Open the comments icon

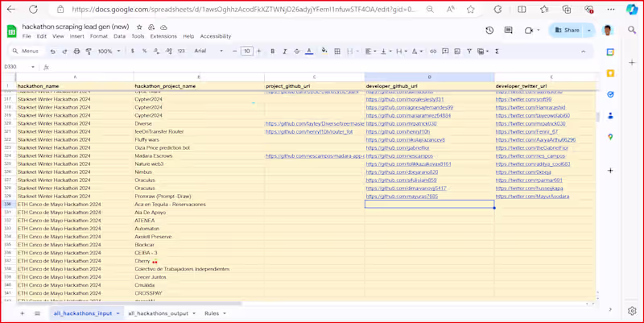[x=508, y=31]
